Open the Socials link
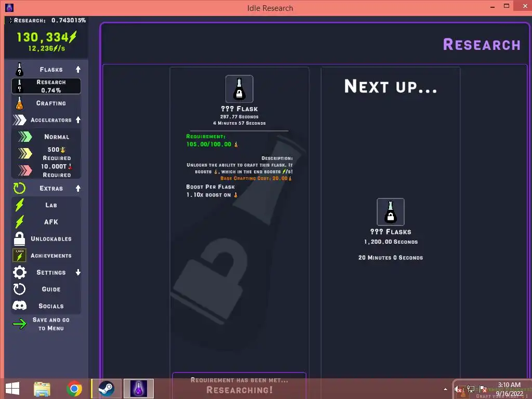The width and height of the screenshot is (532, 399). coord(51,306)
